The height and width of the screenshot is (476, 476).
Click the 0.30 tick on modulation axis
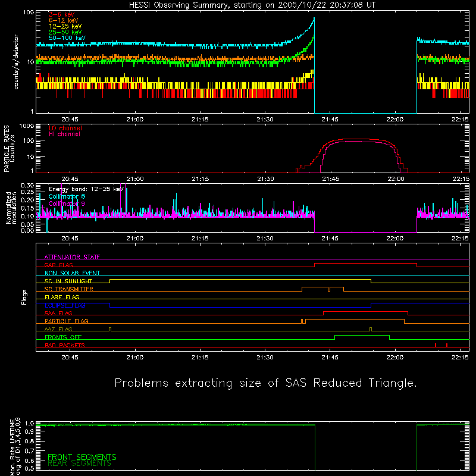pyautogui.click(x=27, y=186)
